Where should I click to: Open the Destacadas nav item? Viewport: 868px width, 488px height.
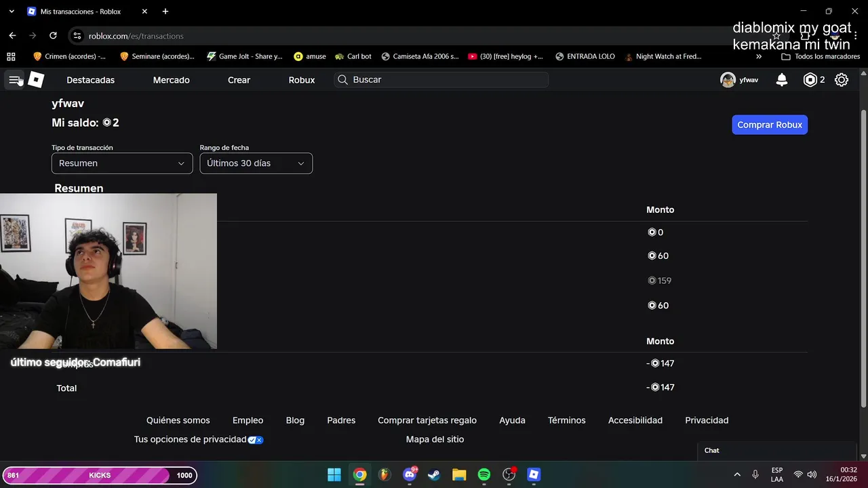pyautogui.click(x=90, y=80)
